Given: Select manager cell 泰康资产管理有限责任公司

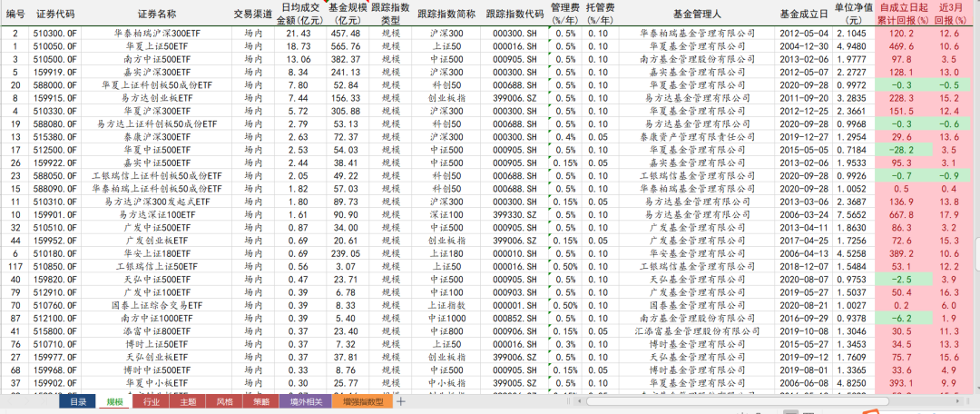Looking at the screenshot, I should point(697,137).
